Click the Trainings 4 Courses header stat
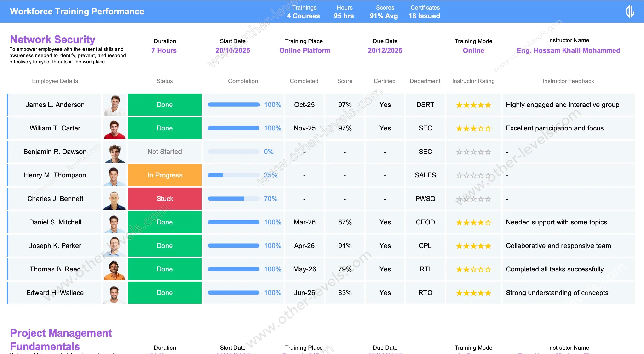 click(303, 12)
